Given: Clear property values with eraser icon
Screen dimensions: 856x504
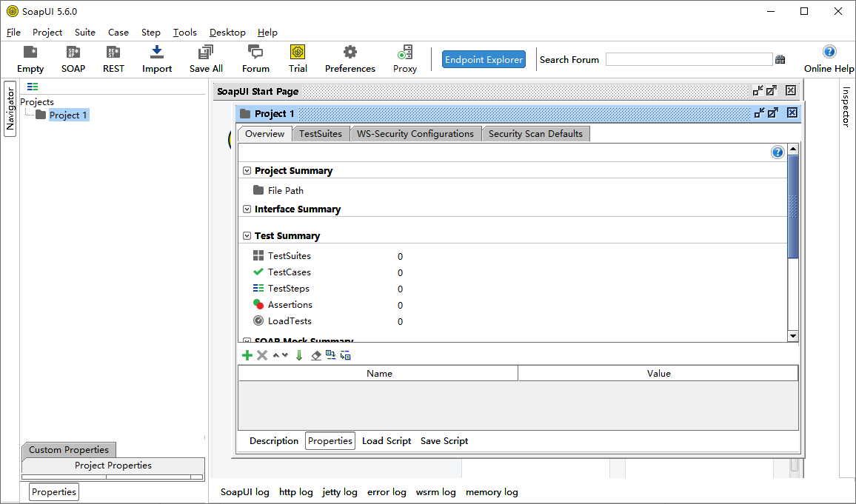Looking at the screenshot, I should 316,356.
